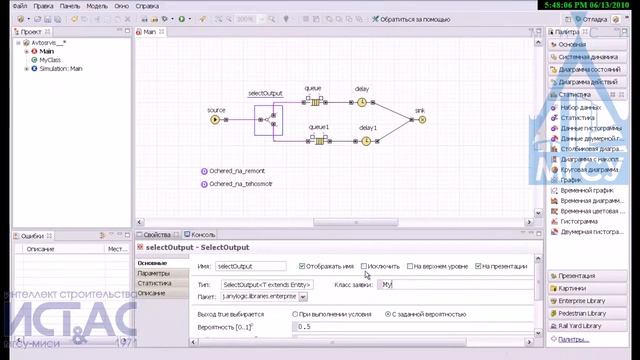Click Обратиться за помощью button
Viewport: 640px width, 360px height.
[x=411, y=19]
